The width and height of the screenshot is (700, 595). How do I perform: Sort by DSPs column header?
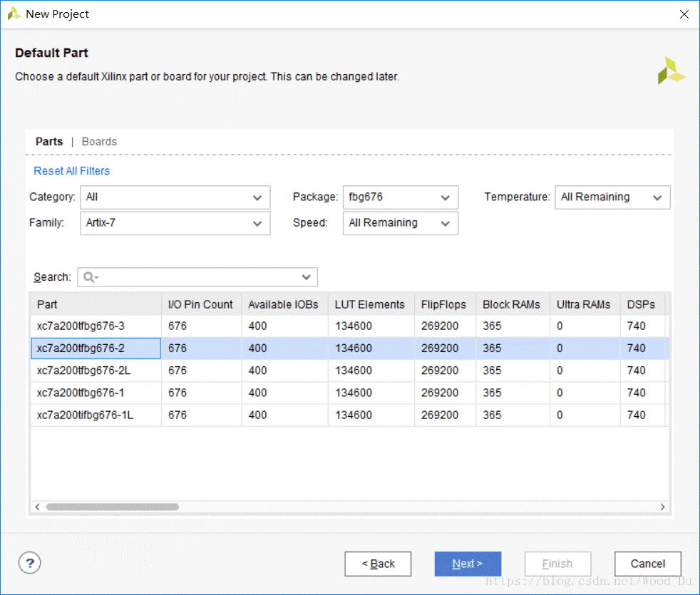point(642,304)
